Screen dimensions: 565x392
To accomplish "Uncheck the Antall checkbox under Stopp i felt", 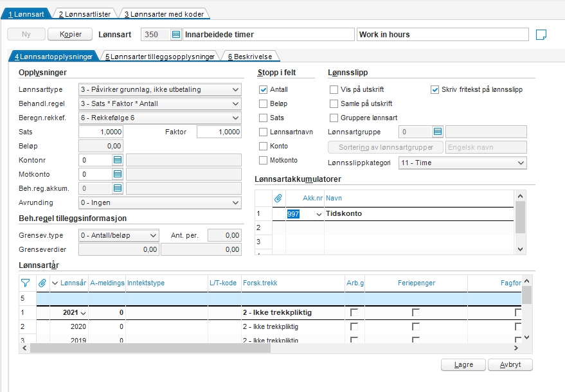I will tap(263, 90).
